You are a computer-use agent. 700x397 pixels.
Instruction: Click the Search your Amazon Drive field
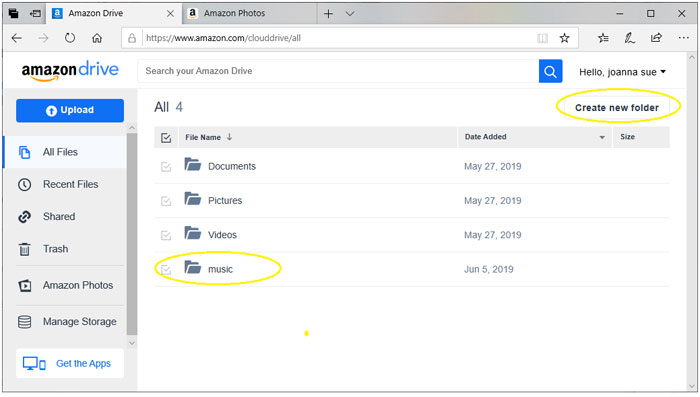point(338,71)
